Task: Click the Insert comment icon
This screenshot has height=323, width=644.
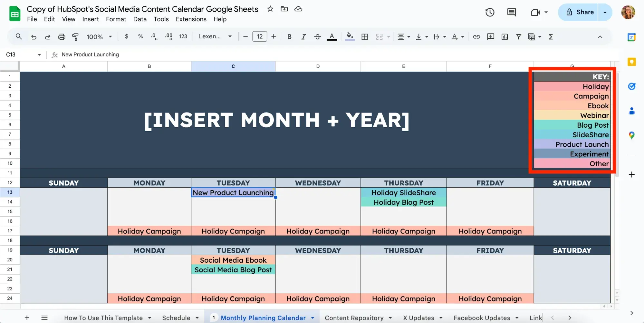Action: tap(491, 36)
